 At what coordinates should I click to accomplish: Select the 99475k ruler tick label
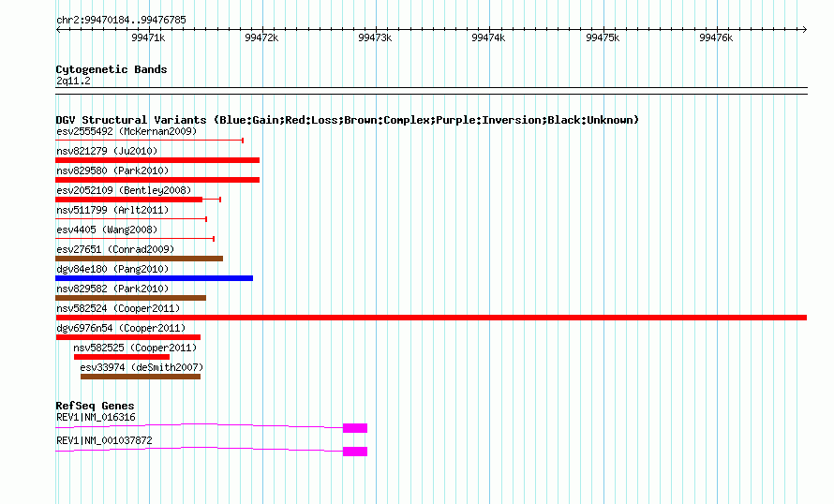click(603, 37)
